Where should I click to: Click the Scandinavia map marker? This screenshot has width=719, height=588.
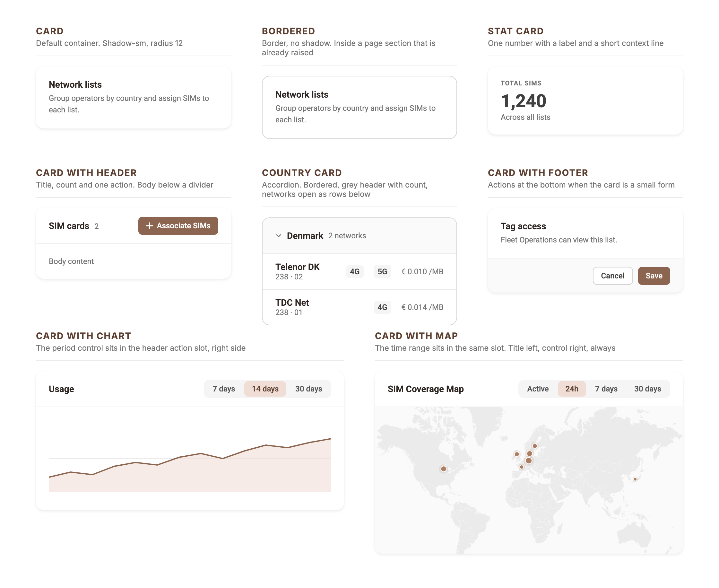[534, 446]
